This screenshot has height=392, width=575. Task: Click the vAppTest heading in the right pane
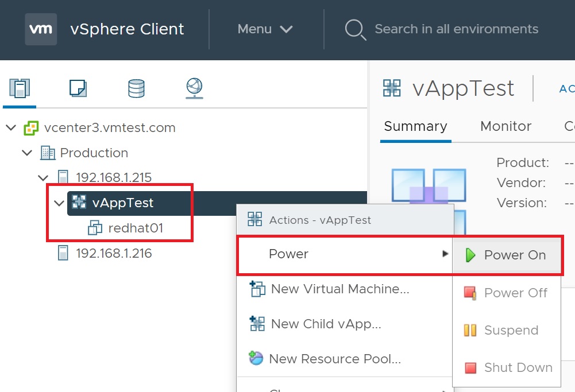463,88
